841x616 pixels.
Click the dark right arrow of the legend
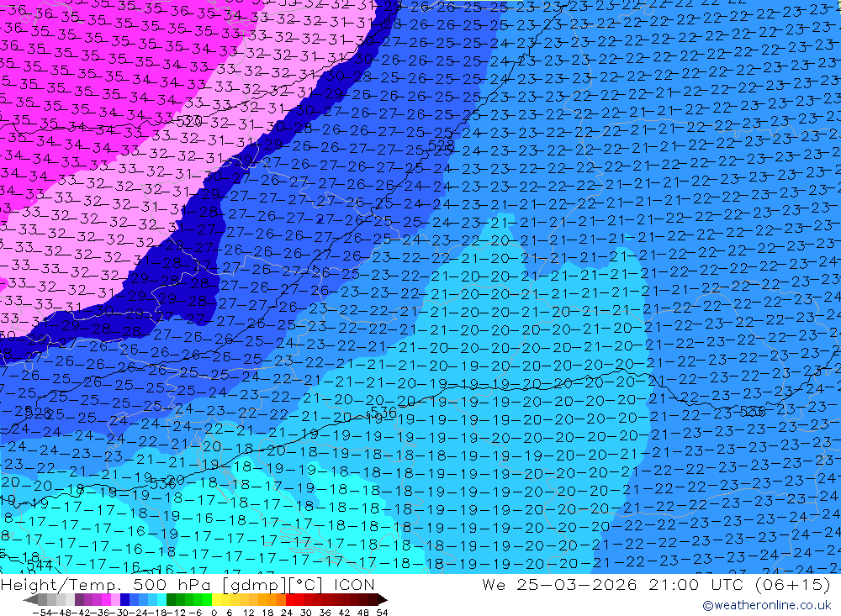pos(383,600)
